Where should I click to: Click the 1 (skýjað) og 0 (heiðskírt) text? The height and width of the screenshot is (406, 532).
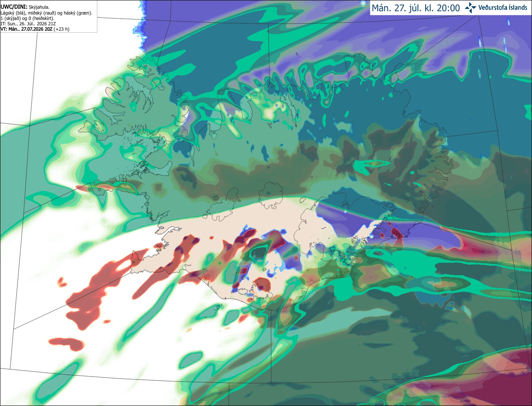(x=27, y=18)
